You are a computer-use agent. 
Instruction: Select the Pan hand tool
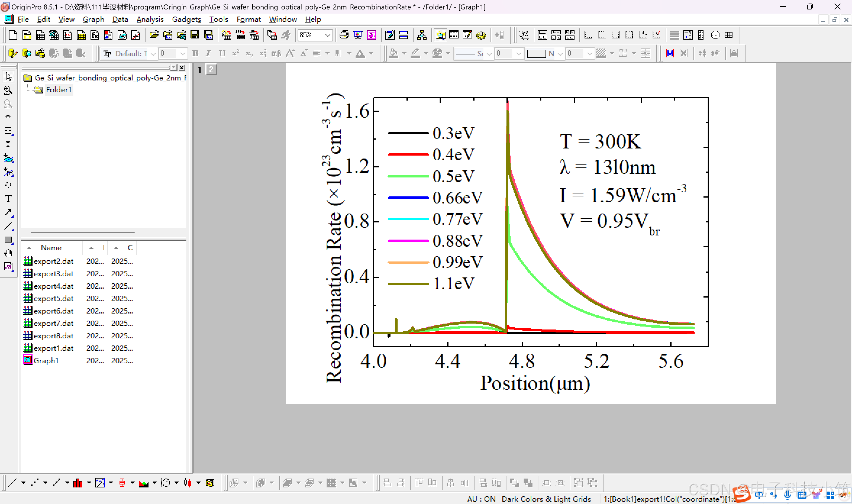(8, 253)
